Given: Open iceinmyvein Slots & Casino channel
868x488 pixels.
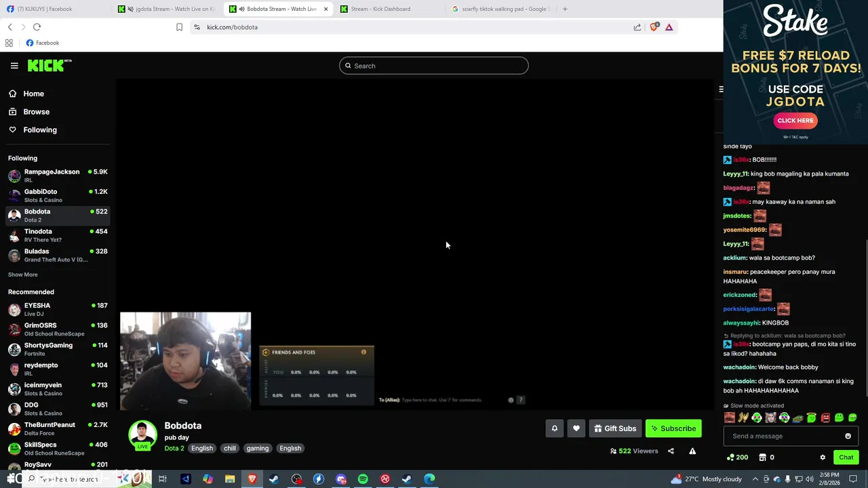Looking at the screenshot, I should point(58,389).
